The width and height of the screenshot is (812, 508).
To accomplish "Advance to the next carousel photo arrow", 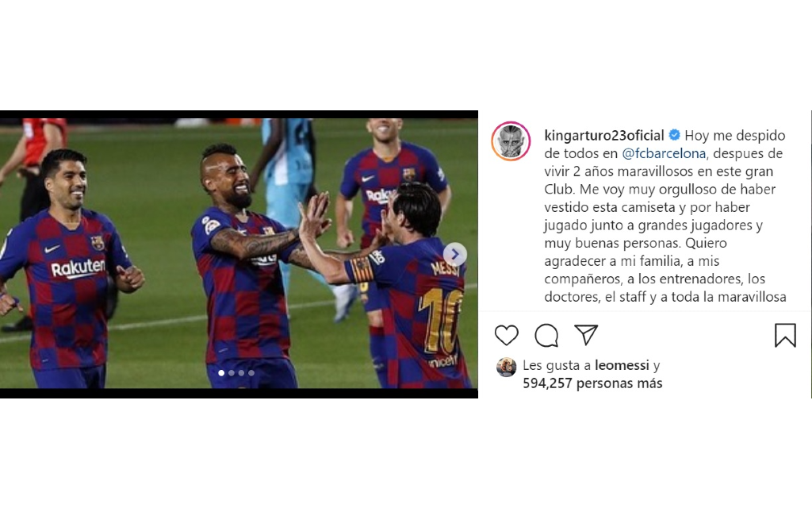I will click(x=455, y=254).
